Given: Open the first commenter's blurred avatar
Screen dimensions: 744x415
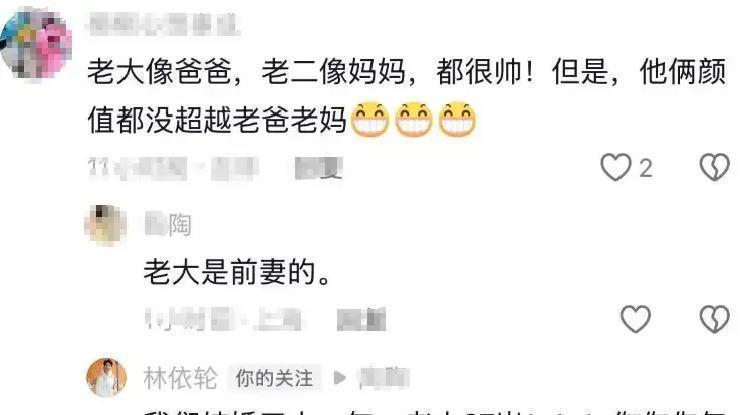Looking at the screenshot, I should coord(36,44).
